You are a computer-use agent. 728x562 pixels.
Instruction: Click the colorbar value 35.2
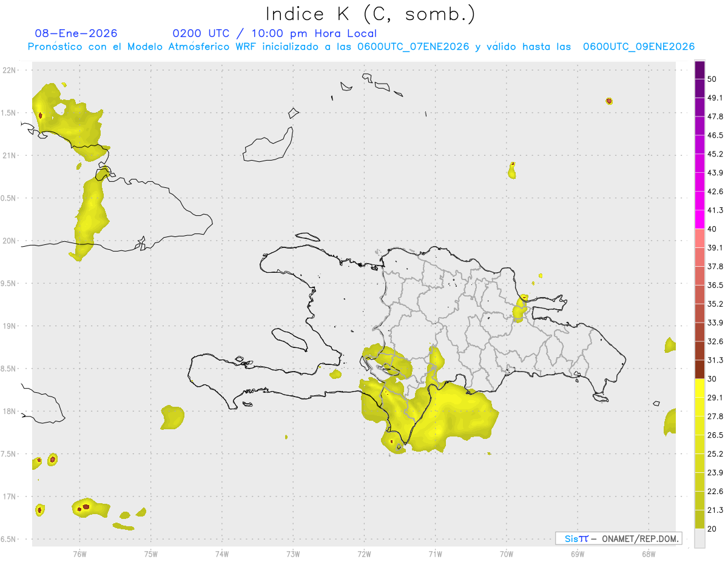point(715,304)
